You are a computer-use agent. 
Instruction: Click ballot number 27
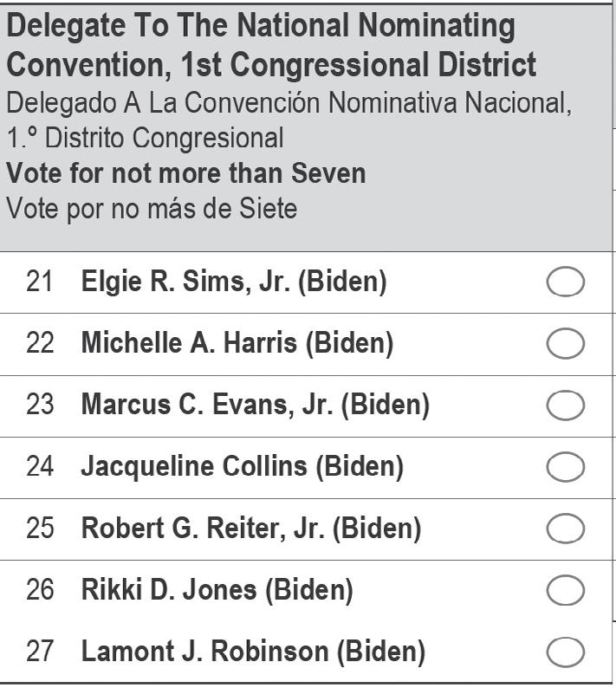(x=40, y=652)
